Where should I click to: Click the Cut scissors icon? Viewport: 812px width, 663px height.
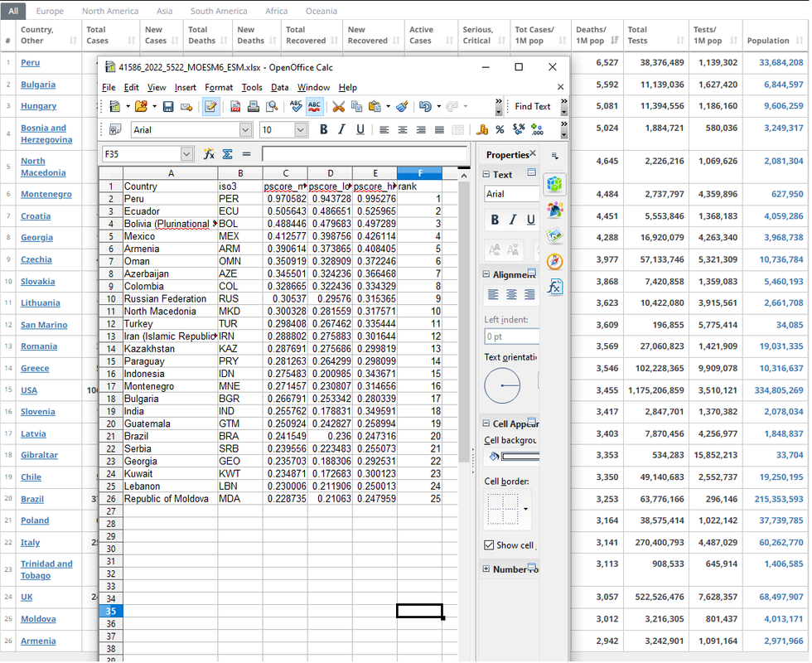(x=339, y=107)
